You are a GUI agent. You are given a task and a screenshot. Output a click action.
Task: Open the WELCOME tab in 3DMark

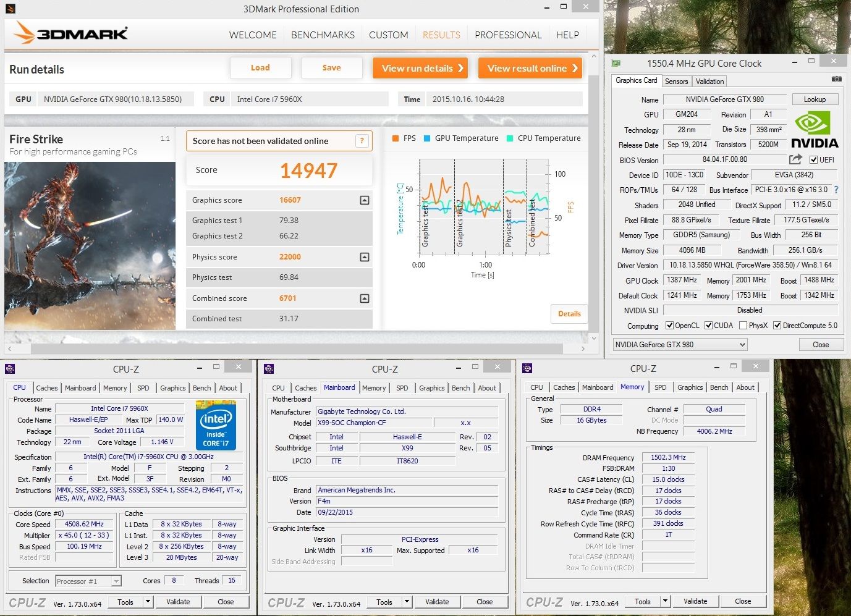coord(253,35)
